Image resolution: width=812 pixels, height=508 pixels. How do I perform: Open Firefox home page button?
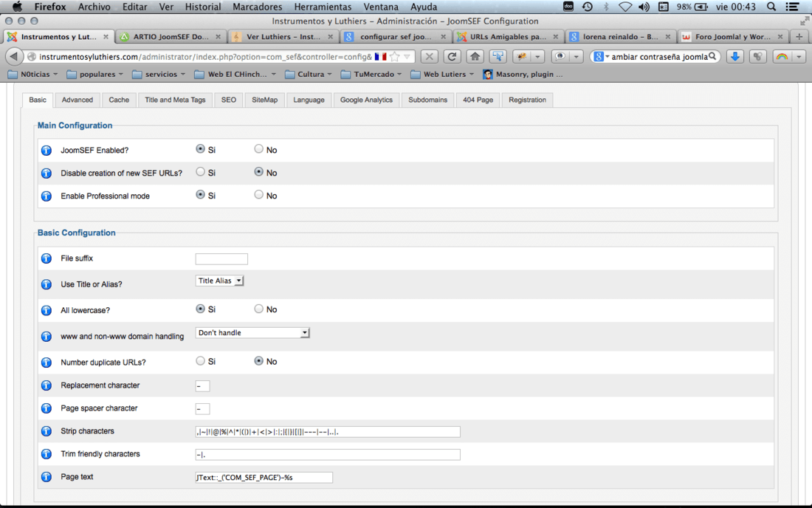coord(475,56)
